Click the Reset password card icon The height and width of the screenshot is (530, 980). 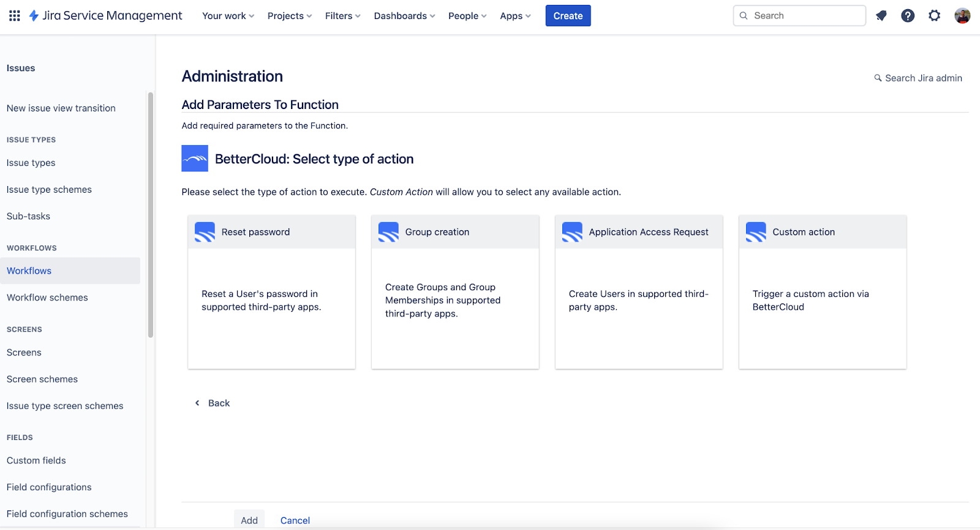(x=205, y=232)
